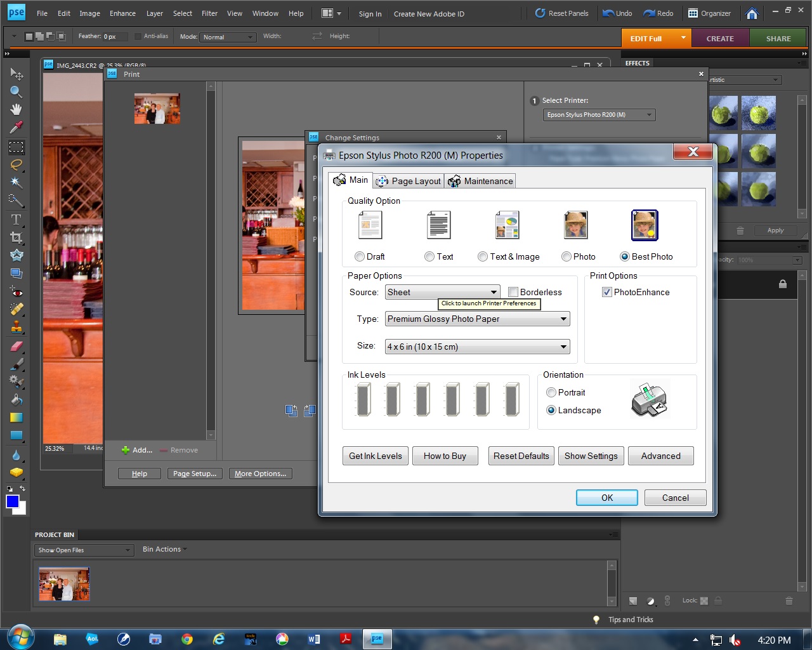Choose the Lasso tool

pyautogui.click(x=16, y=165)
